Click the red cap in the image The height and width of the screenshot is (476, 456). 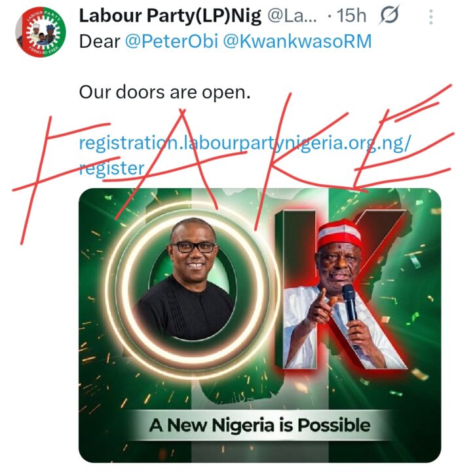[339, 233]
